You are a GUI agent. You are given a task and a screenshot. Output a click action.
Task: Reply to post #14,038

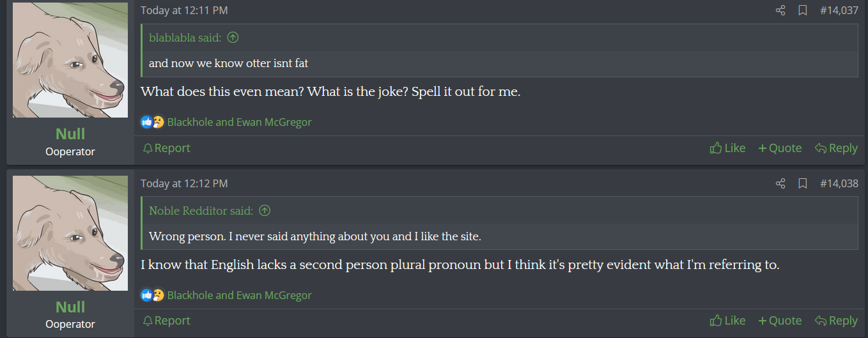pyautogui.click(x=836, y=321)
